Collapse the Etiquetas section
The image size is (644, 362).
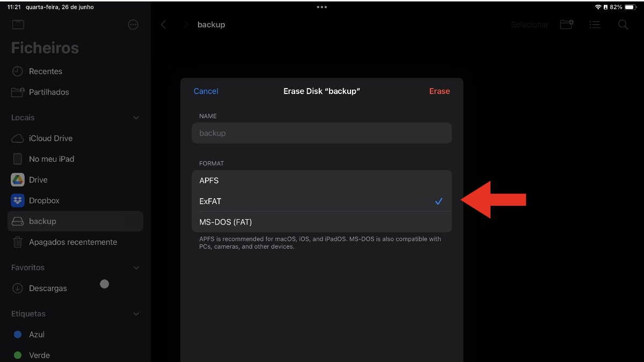coord(136,314)
